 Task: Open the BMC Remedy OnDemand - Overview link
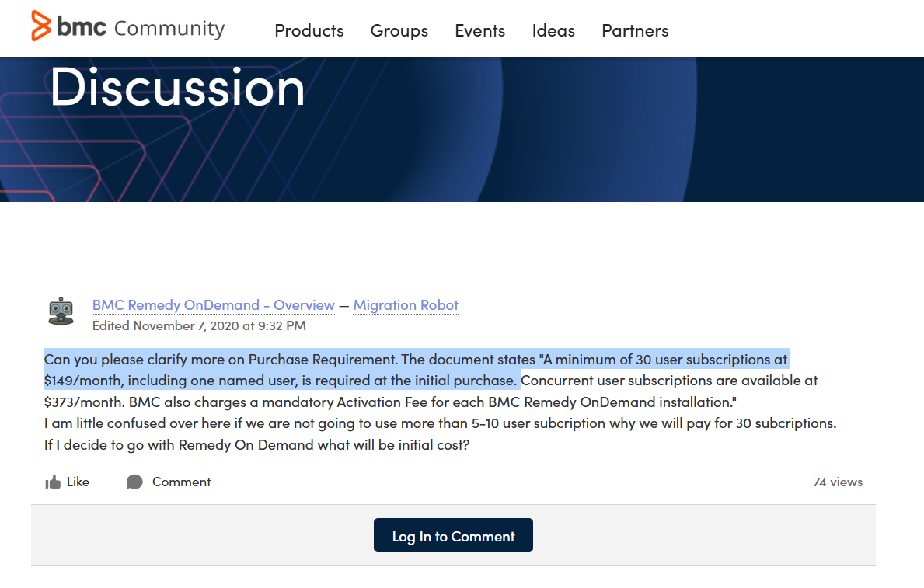(213, 305)
